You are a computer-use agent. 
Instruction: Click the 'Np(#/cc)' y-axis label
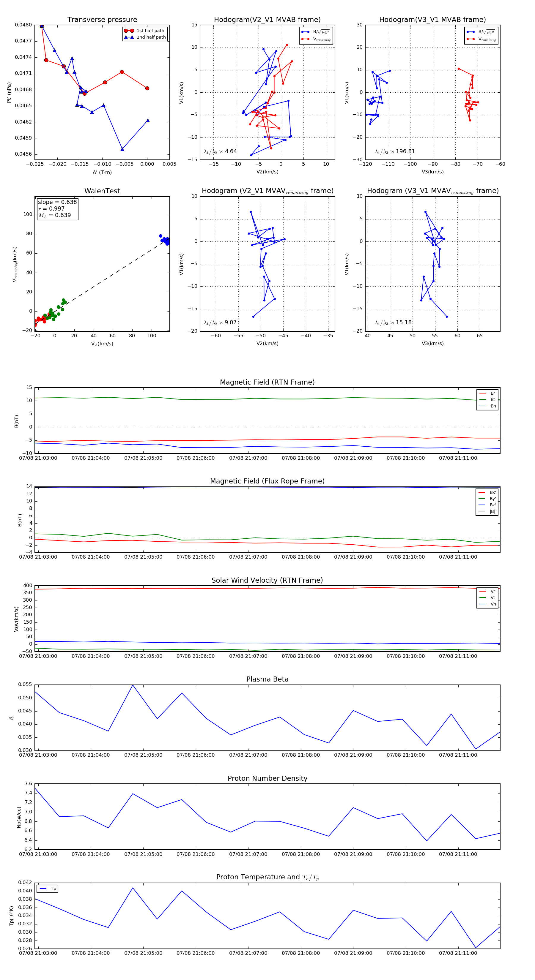(19, 817)
